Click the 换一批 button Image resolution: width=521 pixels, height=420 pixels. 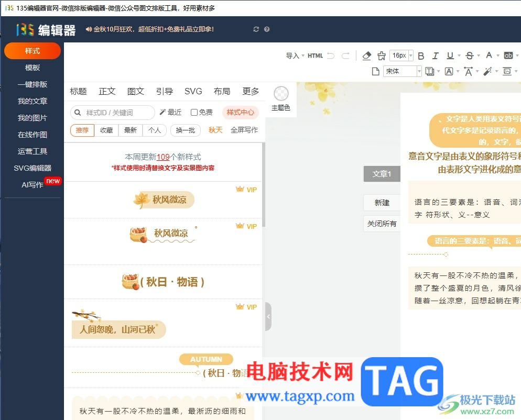pyautogui.click(x=186, y=130)
